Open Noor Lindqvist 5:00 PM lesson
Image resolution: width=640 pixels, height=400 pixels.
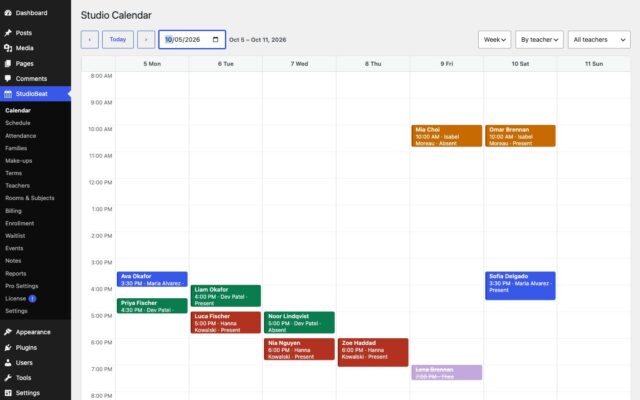pos(299,322)
